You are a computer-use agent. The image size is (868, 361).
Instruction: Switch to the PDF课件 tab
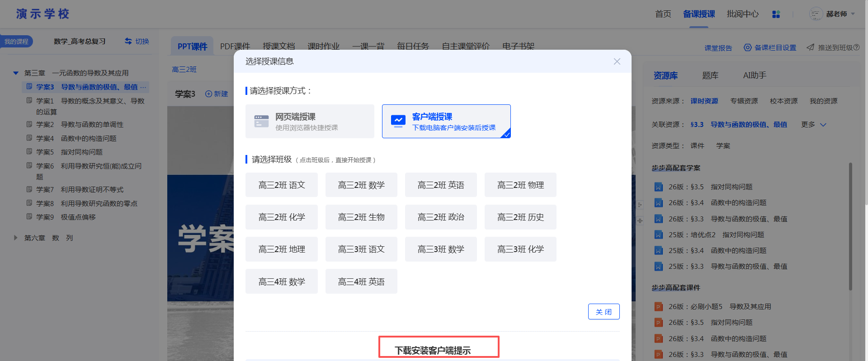click(235, 47)
